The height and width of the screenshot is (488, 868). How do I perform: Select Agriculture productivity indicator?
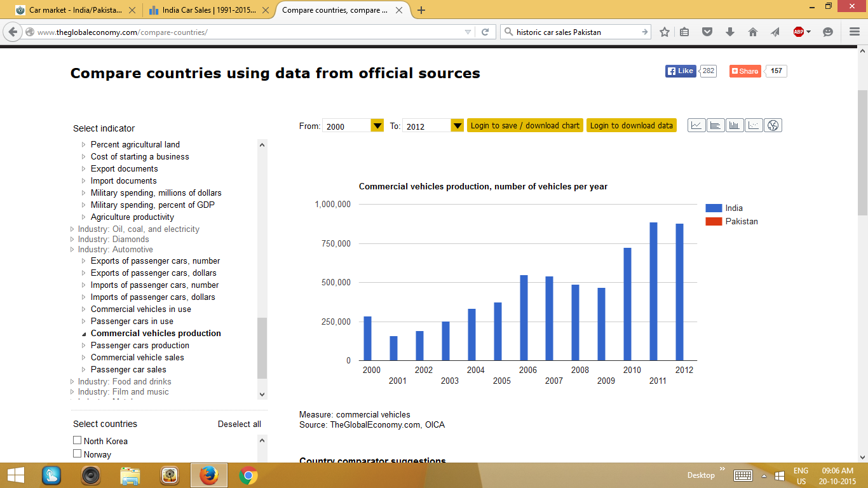click(132, 217)
